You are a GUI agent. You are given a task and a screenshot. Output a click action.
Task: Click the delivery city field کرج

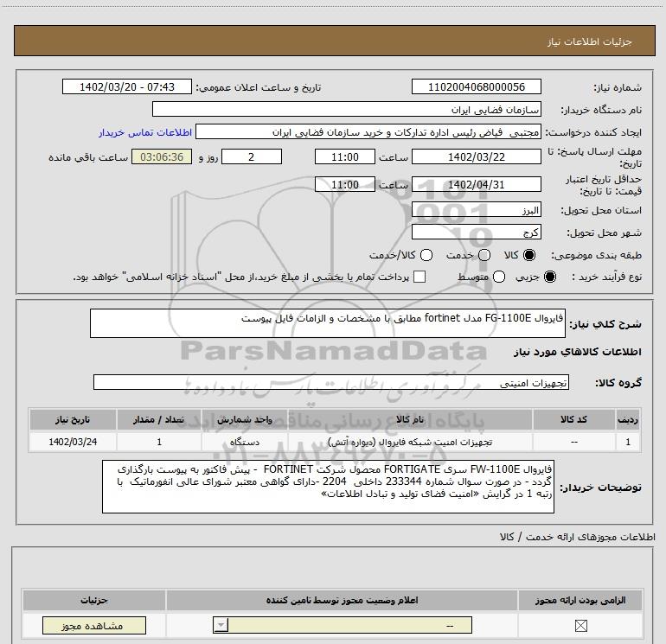click(x=476, y=232)
